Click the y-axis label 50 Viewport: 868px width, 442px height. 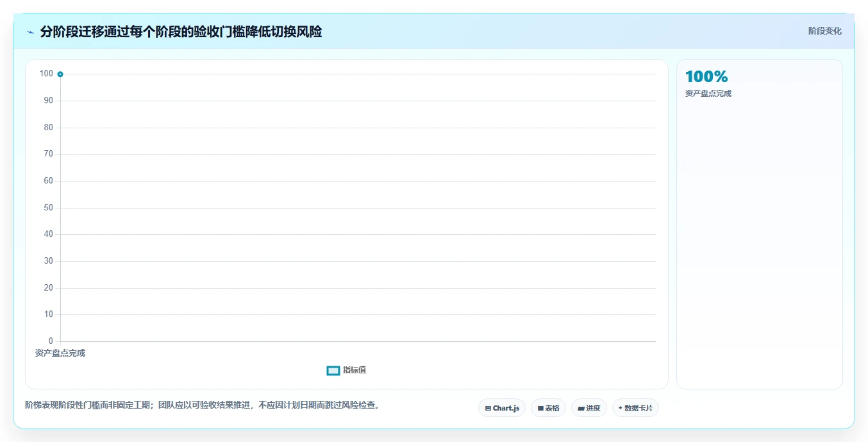(x=48, y=208)
